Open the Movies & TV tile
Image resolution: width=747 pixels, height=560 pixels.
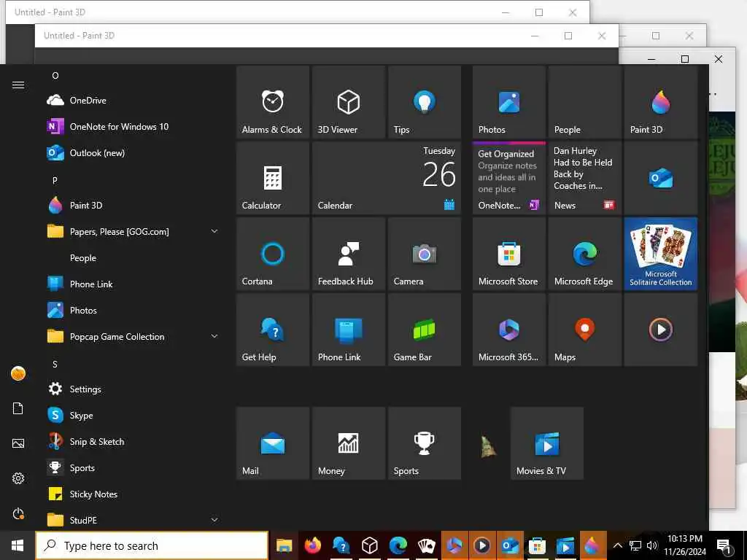point(547,443)
